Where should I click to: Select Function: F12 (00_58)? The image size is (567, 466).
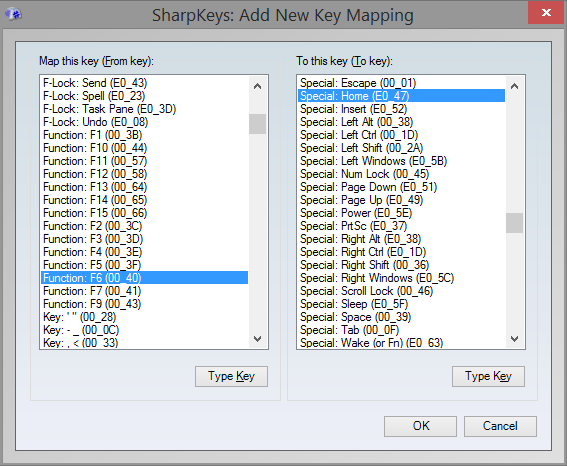click(x=144, y=174)
